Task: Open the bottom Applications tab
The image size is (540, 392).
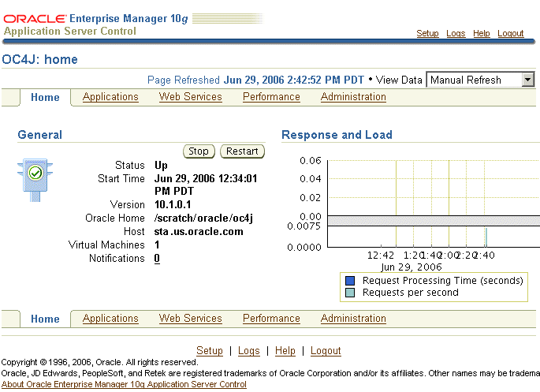Action: 110,319
